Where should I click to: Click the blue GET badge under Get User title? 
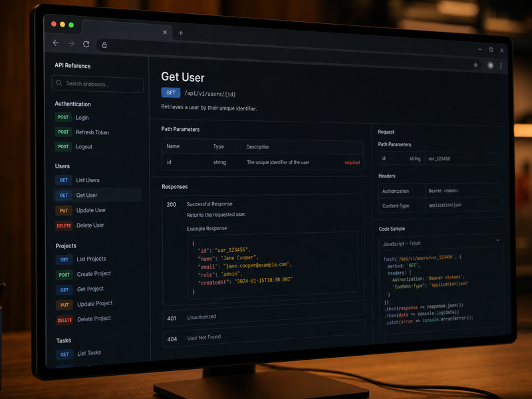click(171, 92)
